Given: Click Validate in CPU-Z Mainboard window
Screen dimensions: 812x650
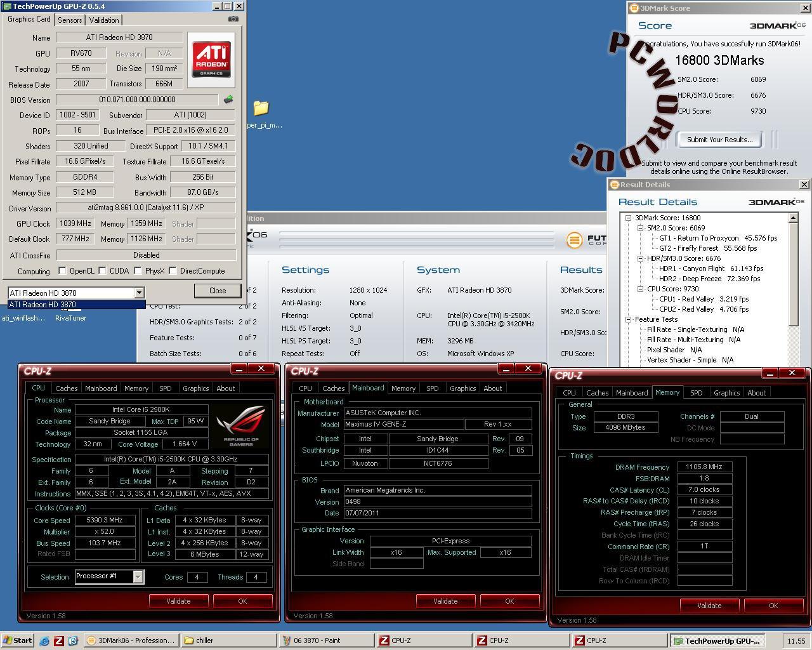Looking at the screenshot, I should pos(445,601).
